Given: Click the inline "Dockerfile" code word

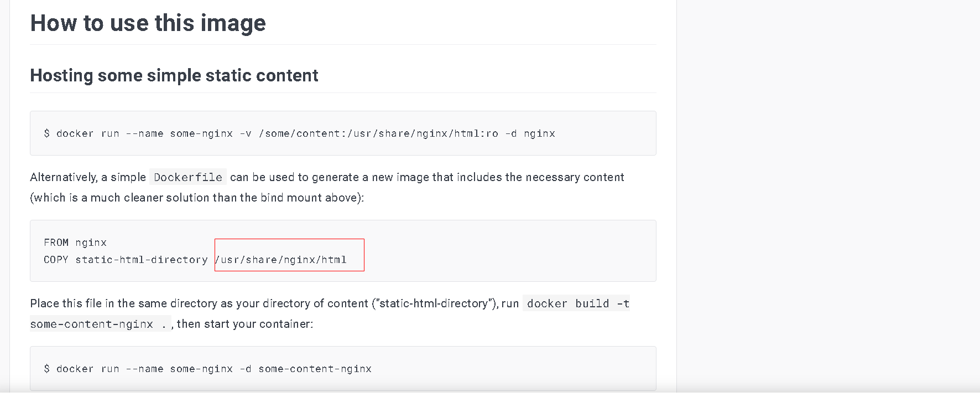Looking at the screenshot, I should 188,177.
